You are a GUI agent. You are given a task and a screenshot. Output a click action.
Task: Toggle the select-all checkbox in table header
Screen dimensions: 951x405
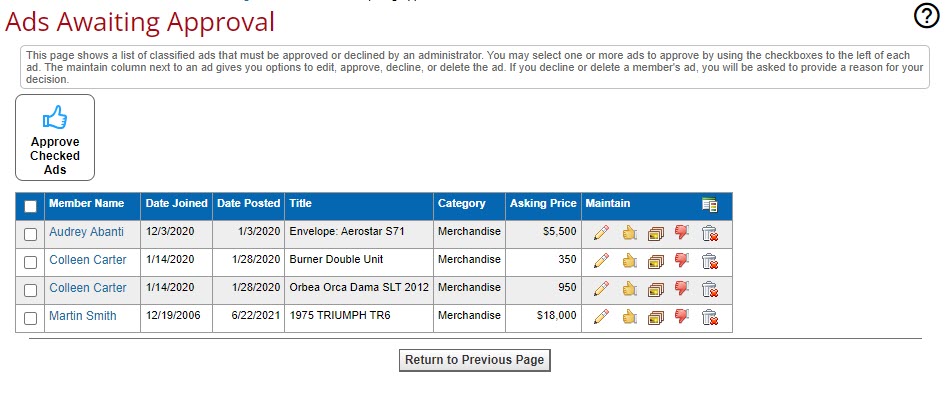tap(30, 206)
